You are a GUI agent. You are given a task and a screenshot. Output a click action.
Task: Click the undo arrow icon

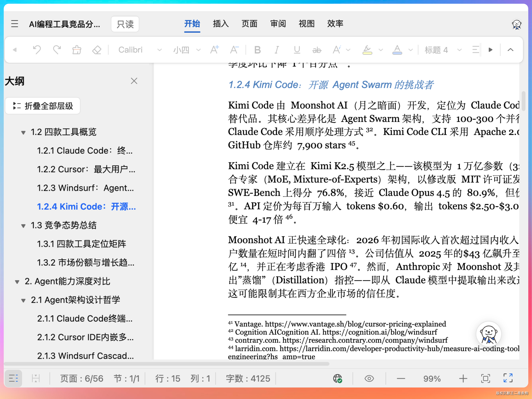coord(37,50)
